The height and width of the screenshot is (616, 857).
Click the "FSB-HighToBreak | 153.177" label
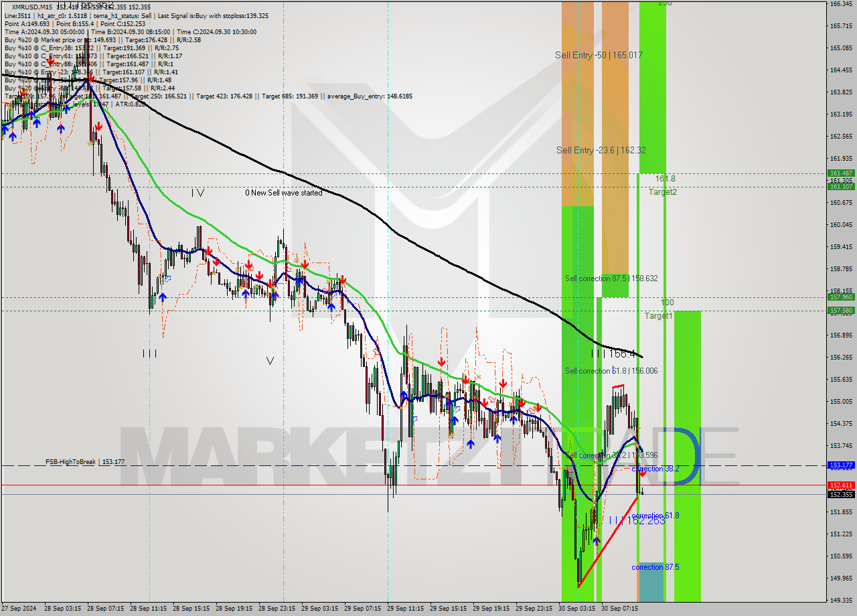(x=86, y=461)
